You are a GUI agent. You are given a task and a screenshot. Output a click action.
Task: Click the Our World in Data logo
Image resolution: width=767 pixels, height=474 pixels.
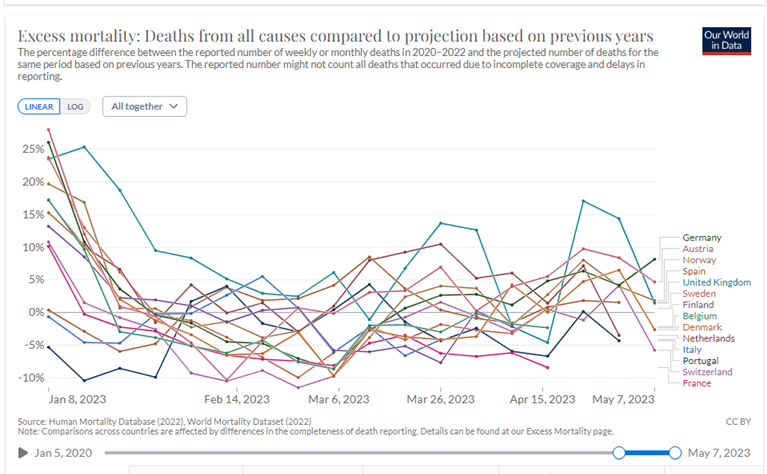pyautogui.click(x=727, y=39)
